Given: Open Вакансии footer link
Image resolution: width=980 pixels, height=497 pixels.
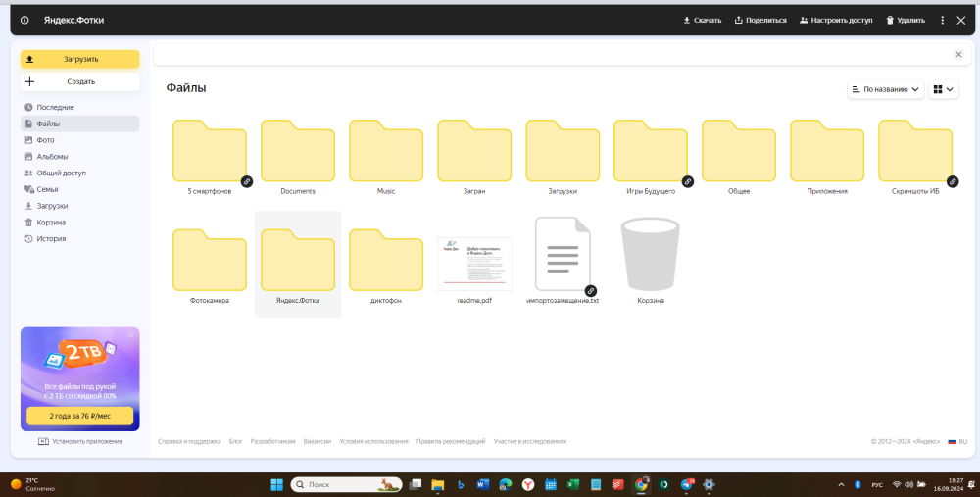Looking at the screenshot, I should (x=317, y=441).
